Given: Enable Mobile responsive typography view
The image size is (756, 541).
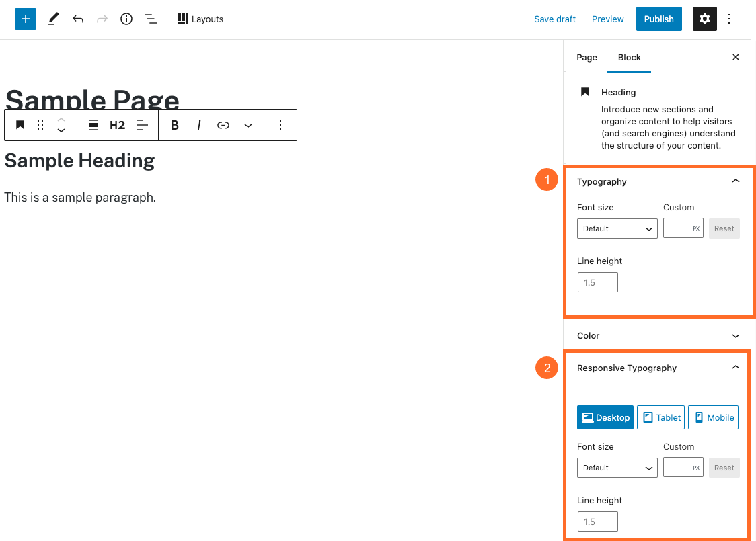Looking at the screenshot, I should coord(713,417).
